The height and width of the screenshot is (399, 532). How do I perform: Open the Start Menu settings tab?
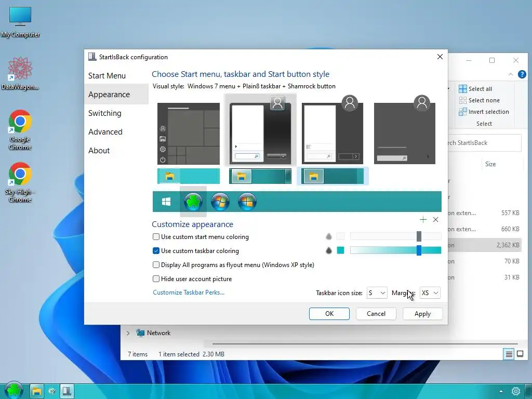click(x=107, y=76)
